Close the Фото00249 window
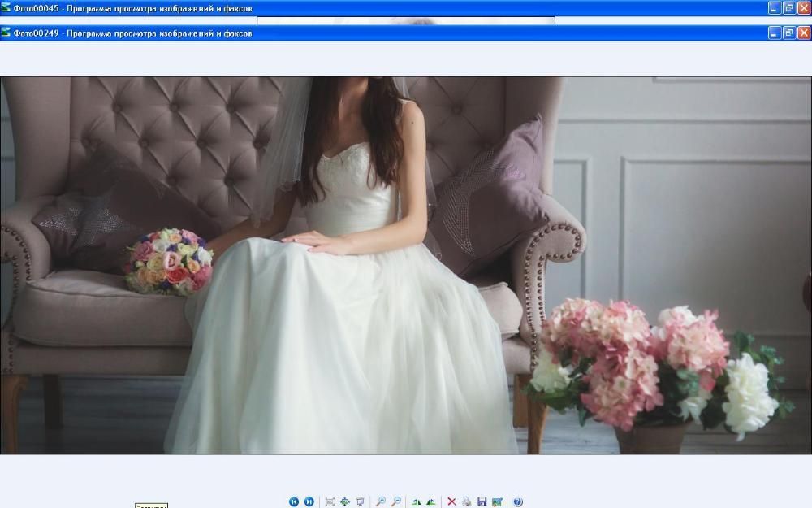This screenshot has width=812, height=508. click(x=804, y=33)
